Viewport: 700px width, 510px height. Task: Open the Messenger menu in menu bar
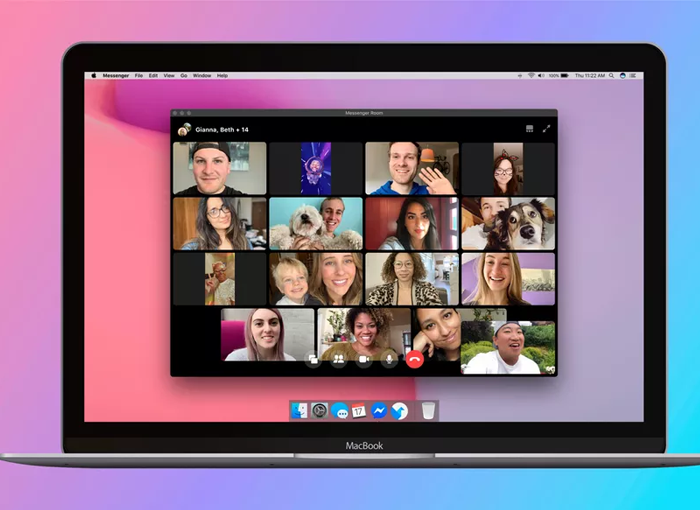116,76
